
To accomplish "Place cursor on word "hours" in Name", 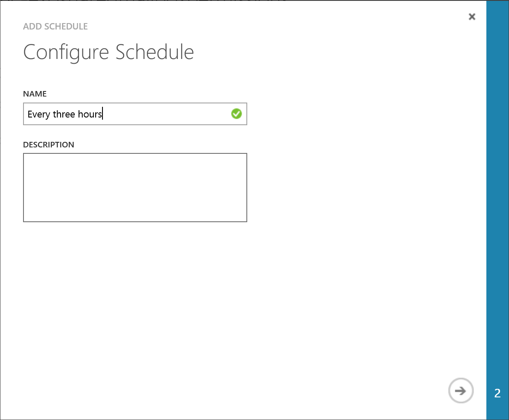I will [90, 115].
